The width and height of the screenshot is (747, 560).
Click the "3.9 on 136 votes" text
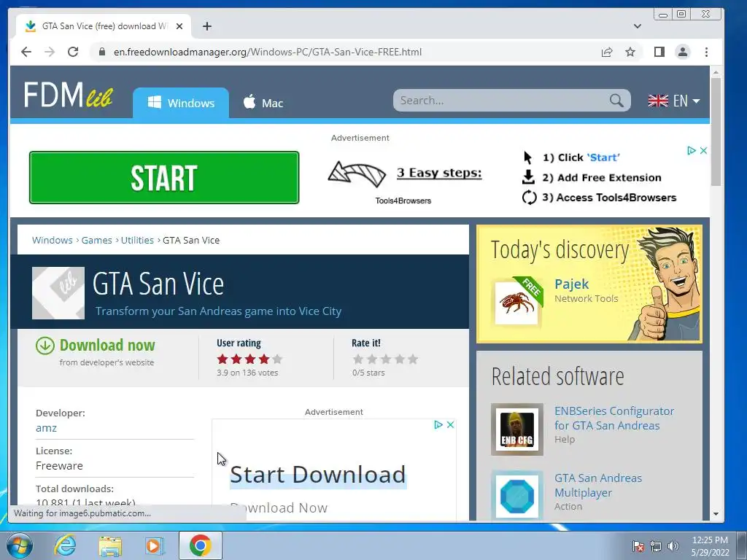pyautogui.click(x=247, y=373)
